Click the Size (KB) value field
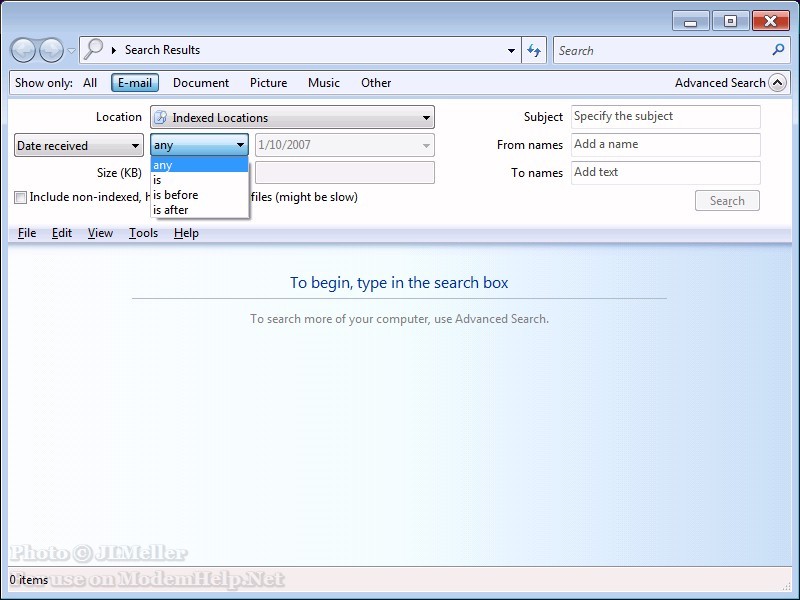 tap(345, 172)
